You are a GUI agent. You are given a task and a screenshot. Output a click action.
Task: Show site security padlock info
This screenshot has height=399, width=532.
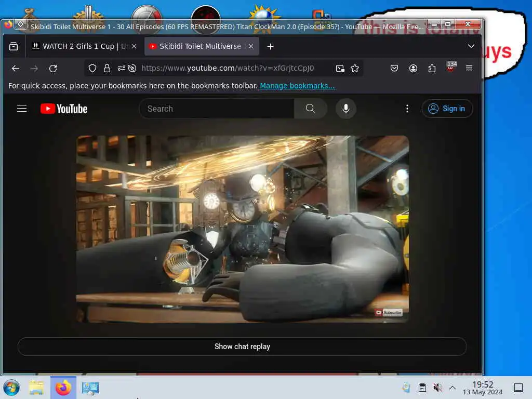[x=107, y=68]
